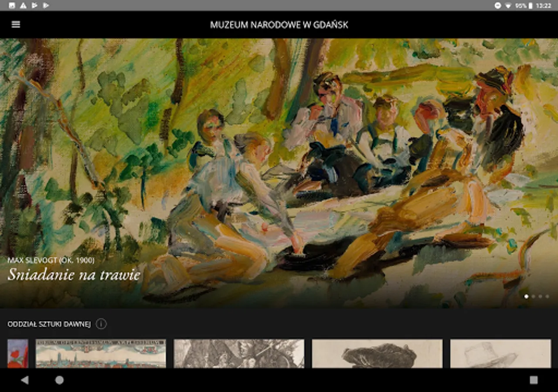Tap the Android recent apps square button
558x392 pixels.
534,380
